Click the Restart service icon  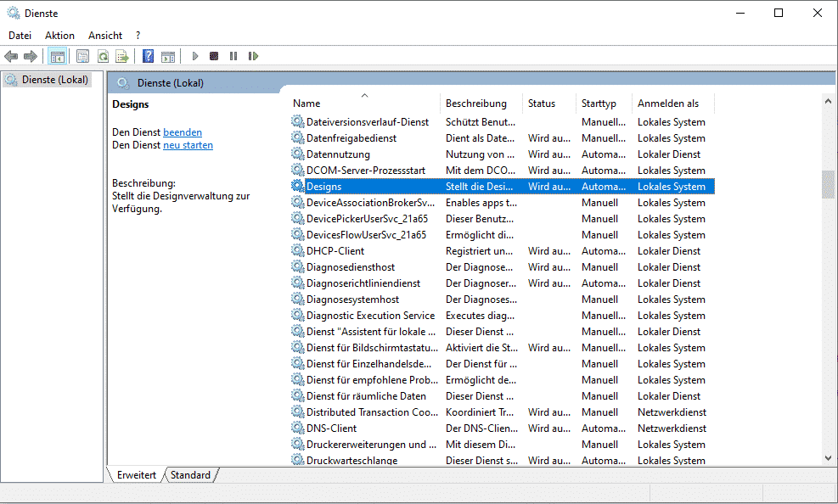tap(253, 56)
